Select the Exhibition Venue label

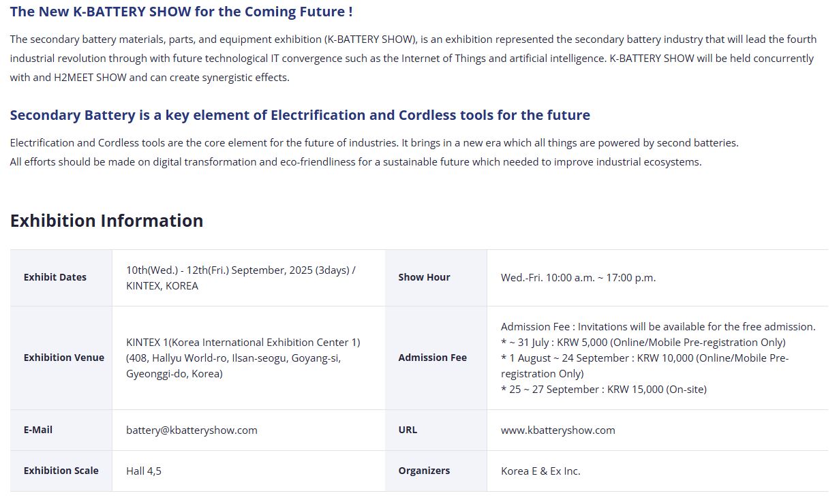tap(64, 358)
